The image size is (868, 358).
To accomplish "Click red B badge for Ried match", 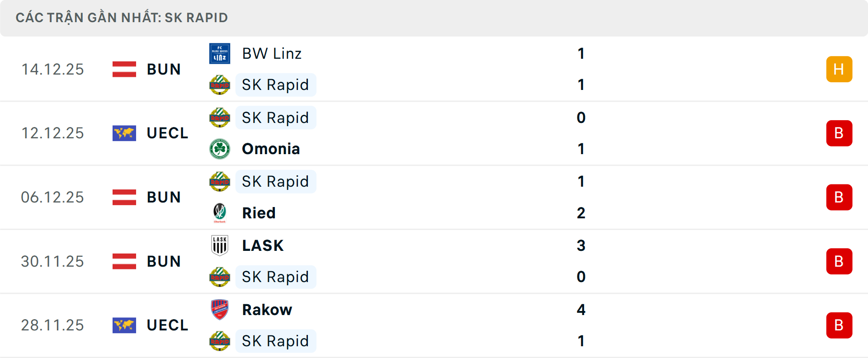I will (x=839, y=197).
